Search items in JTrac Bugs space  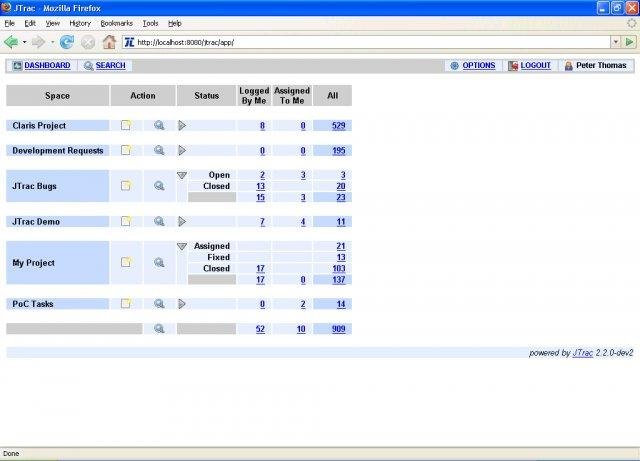pyautogui.click(x=159, y=186)
